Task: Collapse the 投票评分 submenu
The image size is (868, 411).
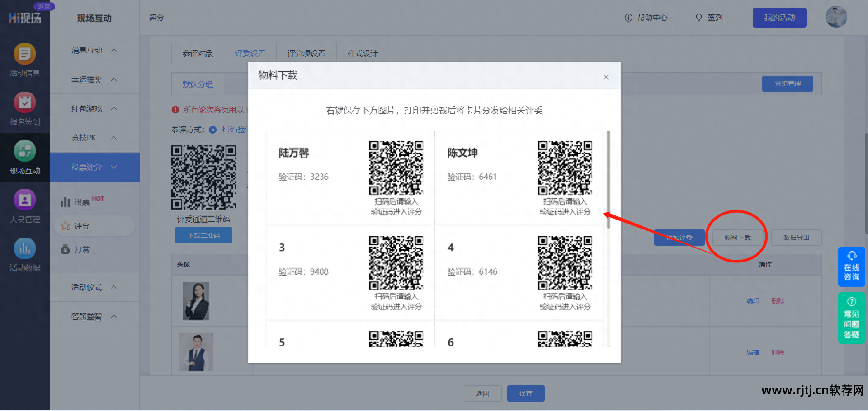Action: [x=94, y=167]
